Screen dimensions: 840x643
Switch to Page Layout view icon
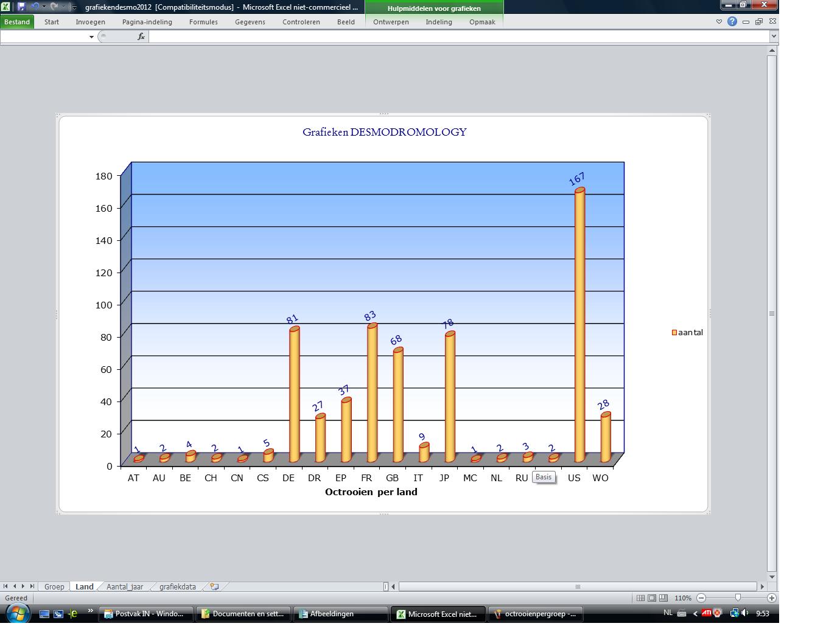652,598
